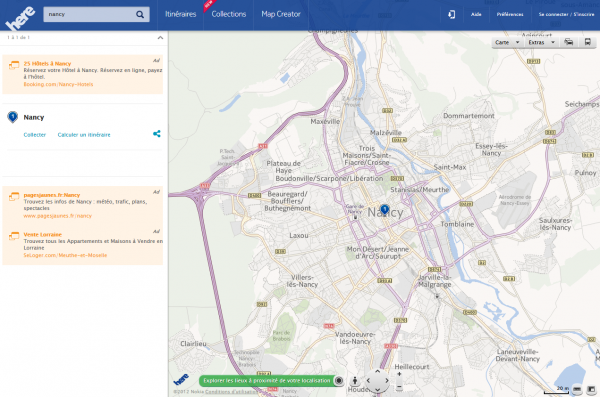
Task: Open the Carte map type dropdown
Action: click(507, 42)
